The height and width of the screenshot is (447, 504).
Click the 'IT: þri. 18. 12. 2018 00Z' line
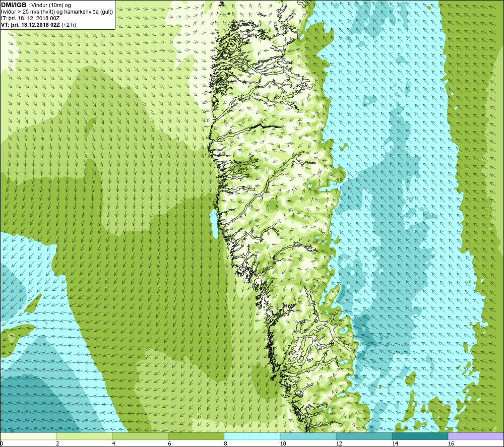(31, 18)
